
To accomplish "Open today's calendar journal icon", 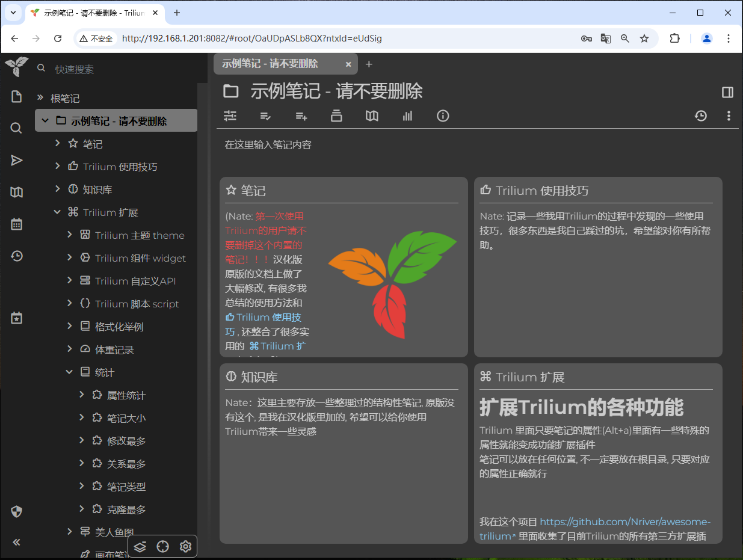I will (x=16, y=224).
